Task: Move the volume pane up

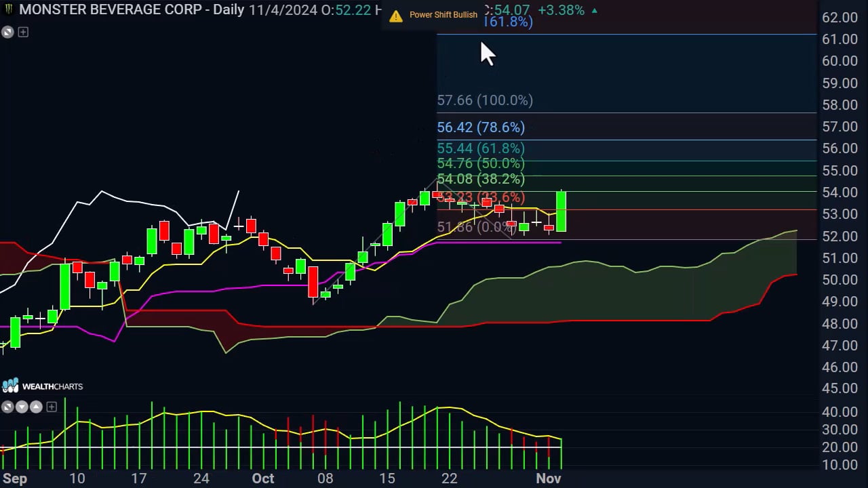Action: (36, 407)
